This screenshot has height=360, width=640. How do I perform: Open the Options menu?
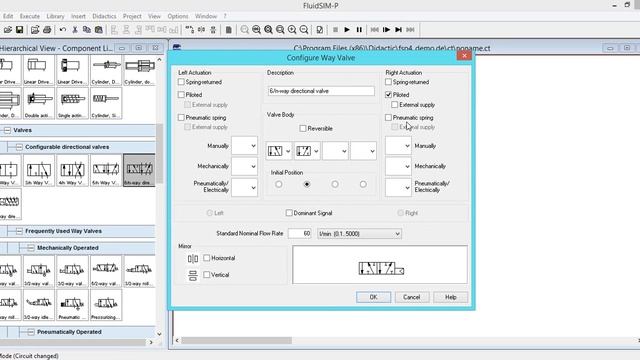tap(178, 16)
